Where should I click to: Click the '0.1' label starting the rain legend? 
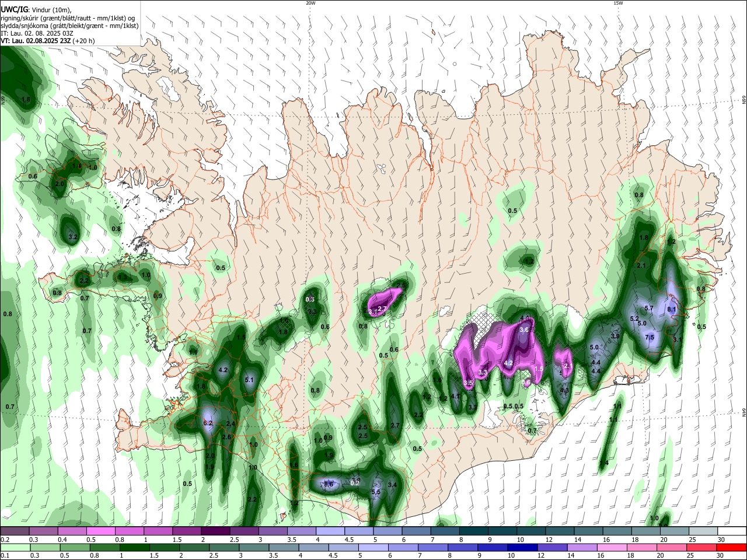click(x=4, y=556)
